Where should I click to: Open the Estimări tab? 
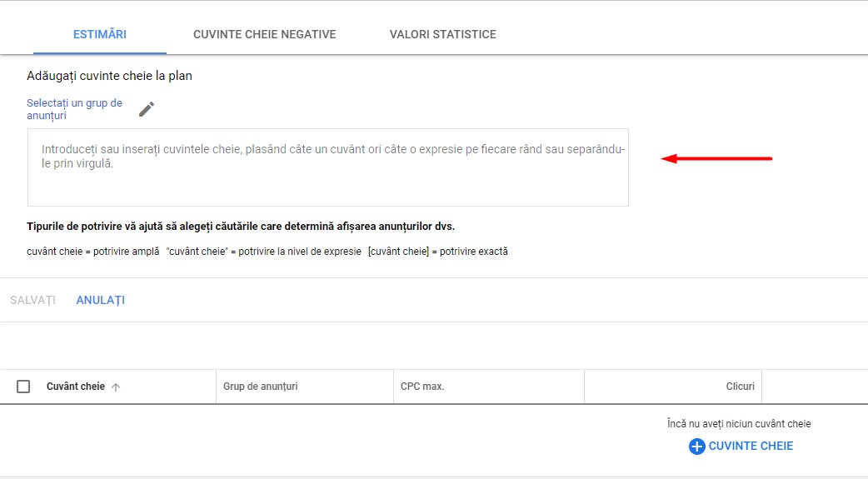coord(100,34)
